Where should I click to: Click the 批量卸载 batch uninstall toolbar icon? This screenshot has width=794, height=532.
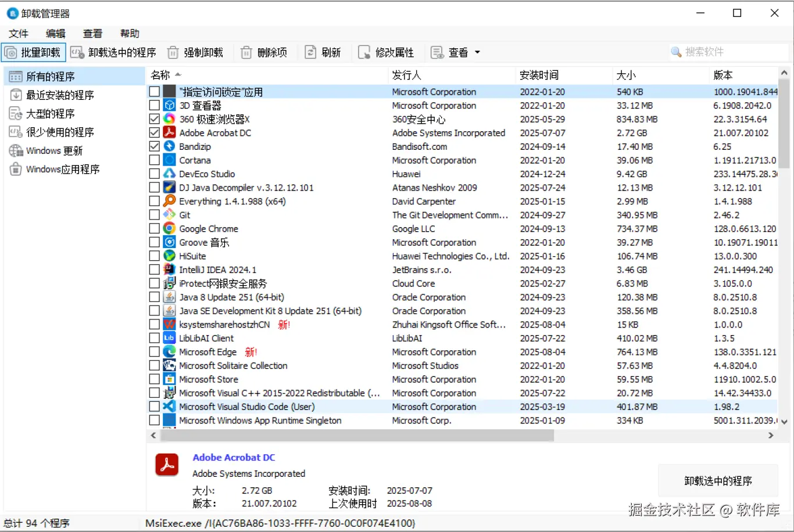coord(10,53)
